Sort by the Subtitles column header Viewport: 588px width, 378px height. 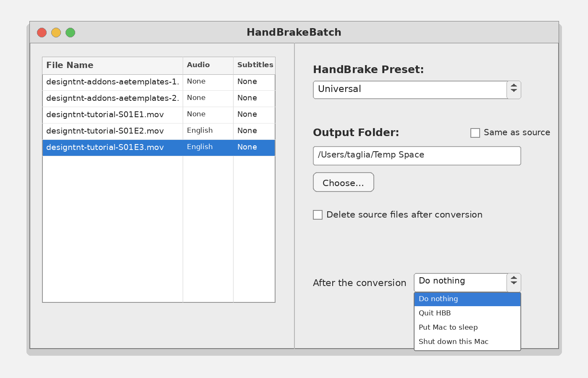254,66
